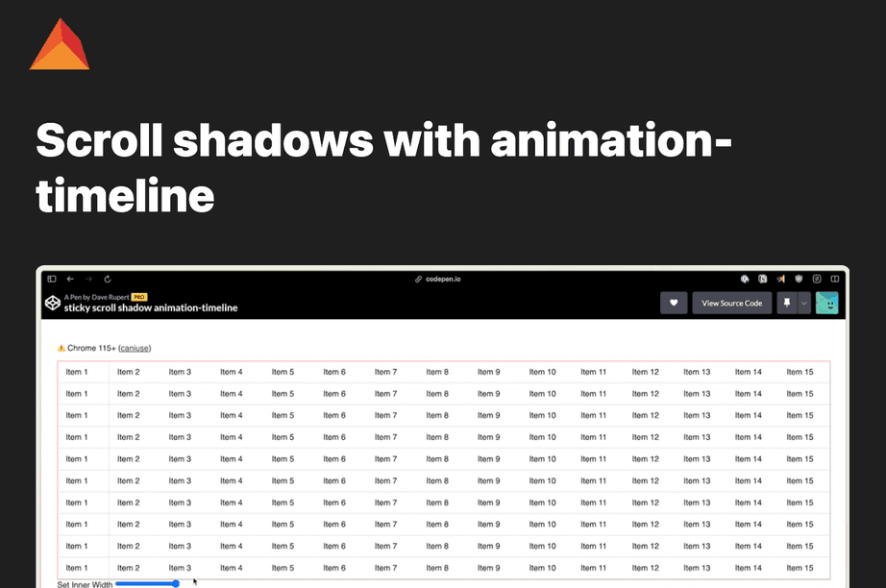Viewport: 886px width, 588px height.
Task: Click the reader view icon at top right
Action: (x=834, y=279)
